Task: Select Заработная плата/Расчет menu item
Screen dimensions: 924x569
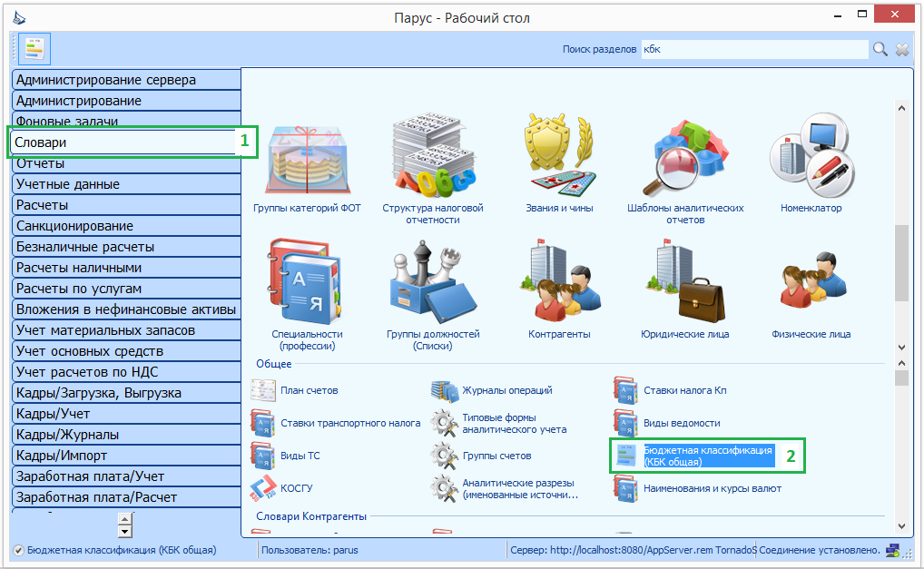Action: [126, 497]
